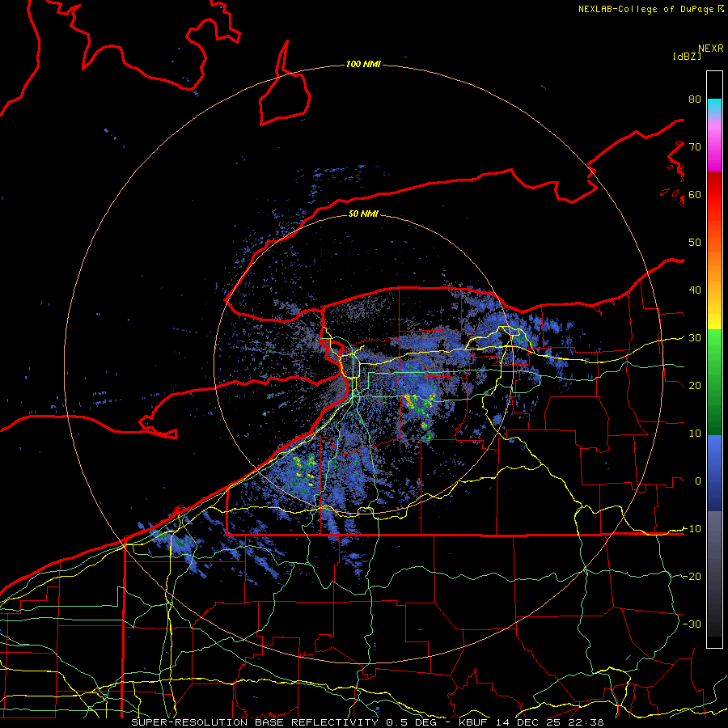Image resolution: width=728 pixels, height=728 pixels.
Task: Select the -30 tick label on the dBZ scale
Action: click(x=692, y=624)
